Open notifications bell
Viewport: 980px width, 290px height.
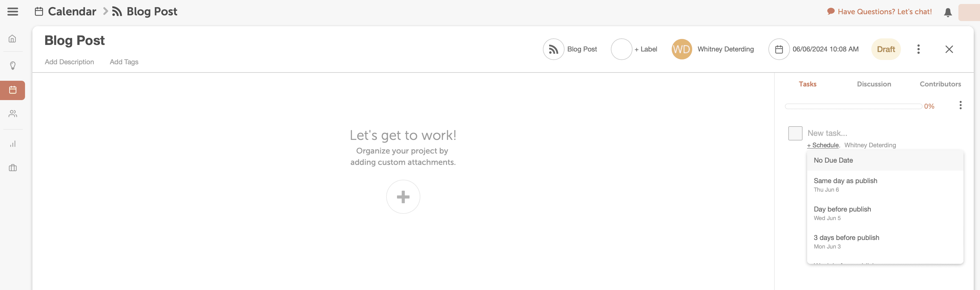(x=948, y=12)
